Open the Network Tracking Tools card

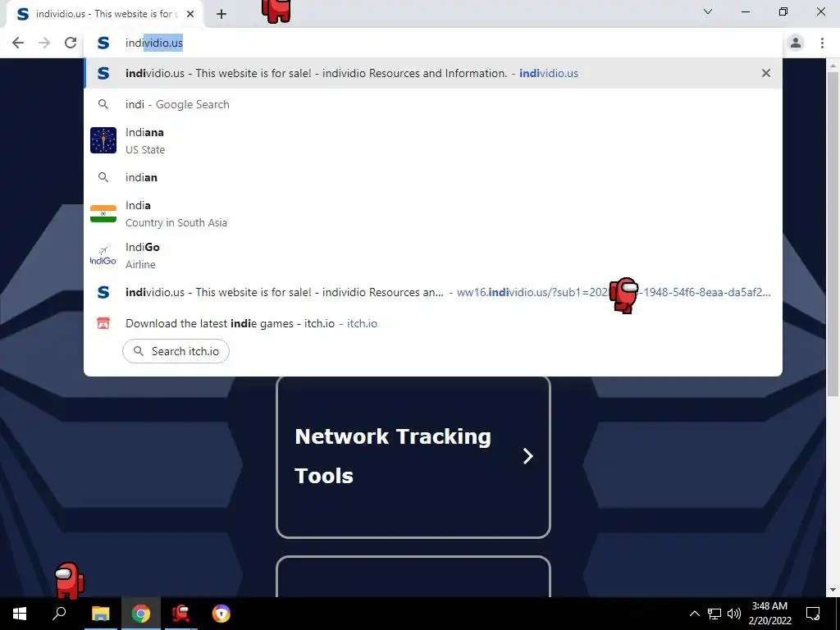tap(413, 457)
